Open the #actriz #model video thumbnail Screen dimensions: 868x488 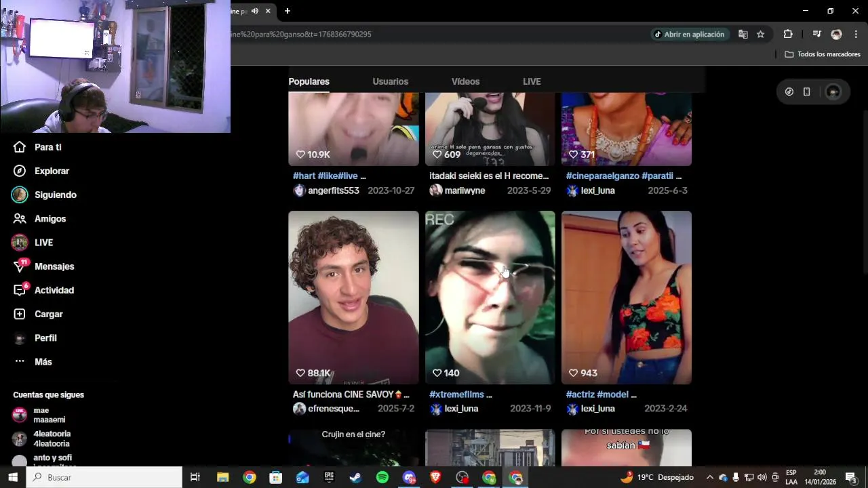tap(627, 298)
